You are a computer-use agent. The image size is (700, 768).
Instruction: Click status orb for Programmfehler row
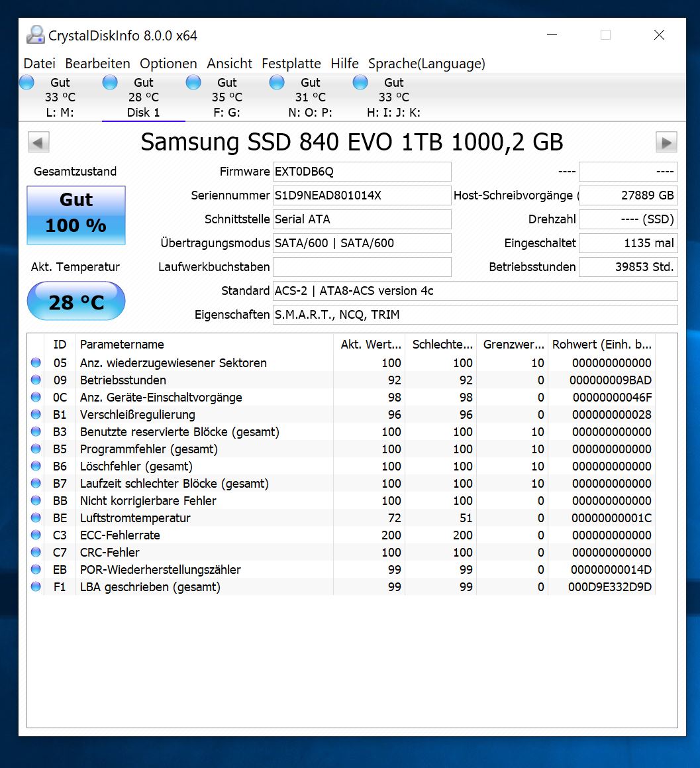point(36,449)
